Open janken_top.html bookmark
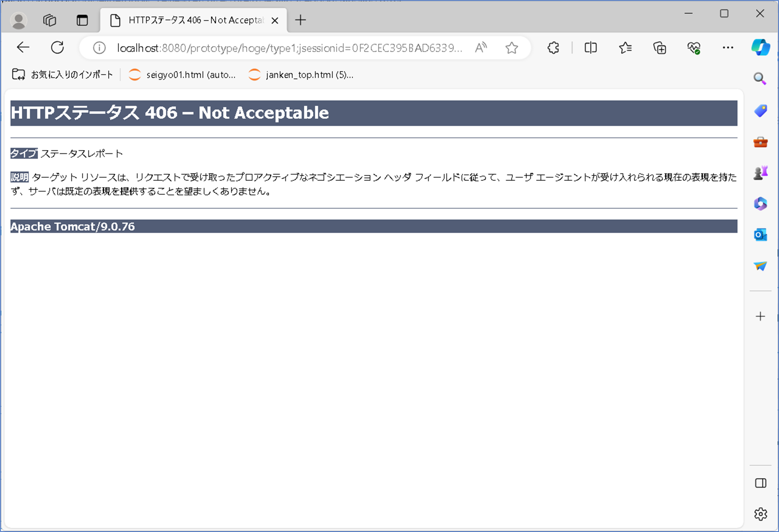Viewport: 779px width, 532px height. coord(301,75)
